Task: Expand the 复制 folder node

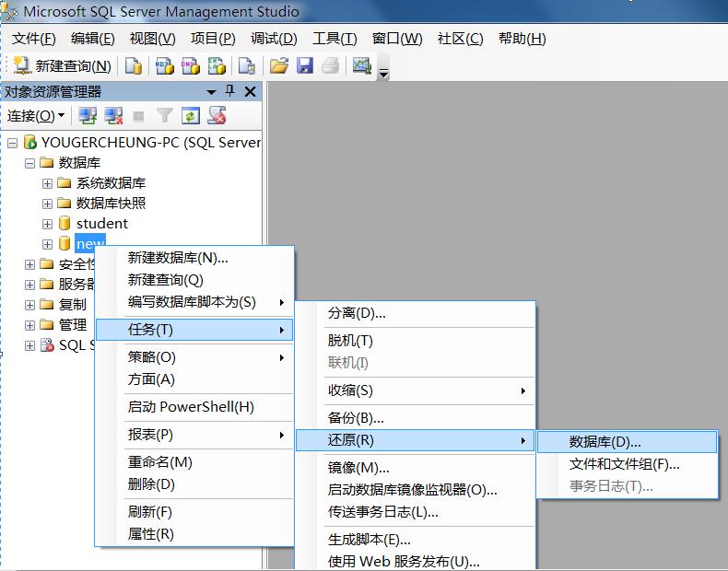Action: (30, 305)
